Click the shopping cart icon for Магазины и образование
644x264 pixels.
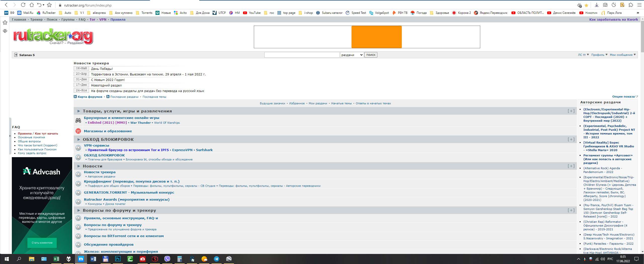[x=78, y=131]
